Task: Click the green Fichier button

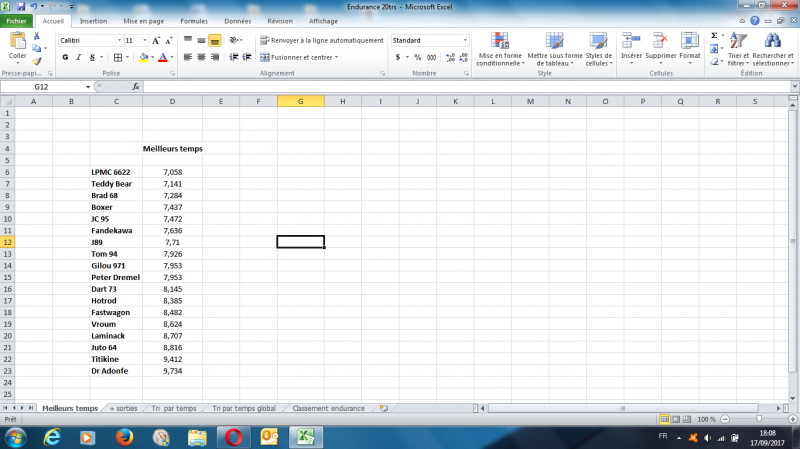Action: (16, 21)
